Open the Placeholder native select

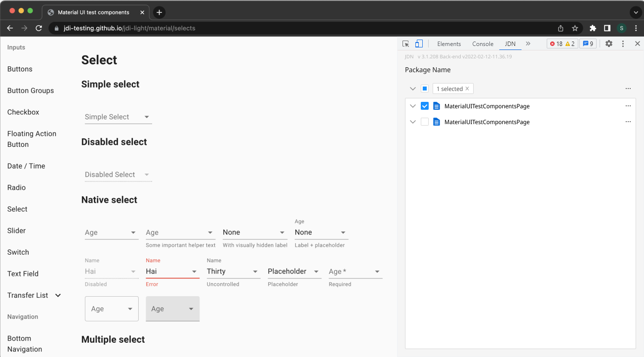(x=294, y=271)
